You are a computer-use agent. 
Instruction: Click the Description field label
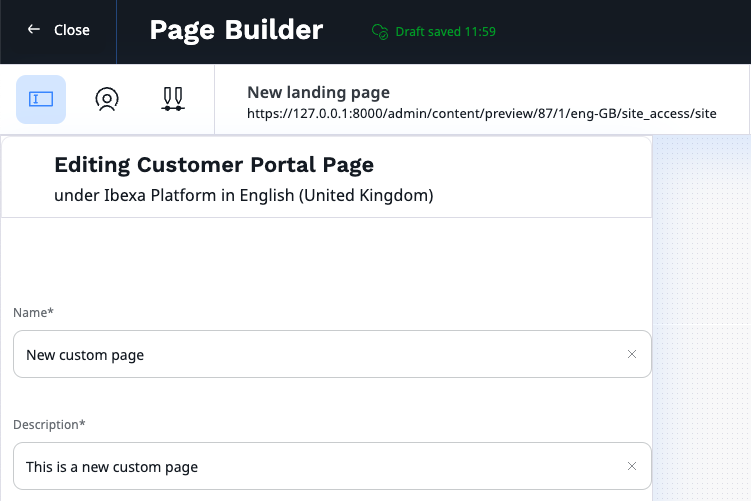point(49,425)
